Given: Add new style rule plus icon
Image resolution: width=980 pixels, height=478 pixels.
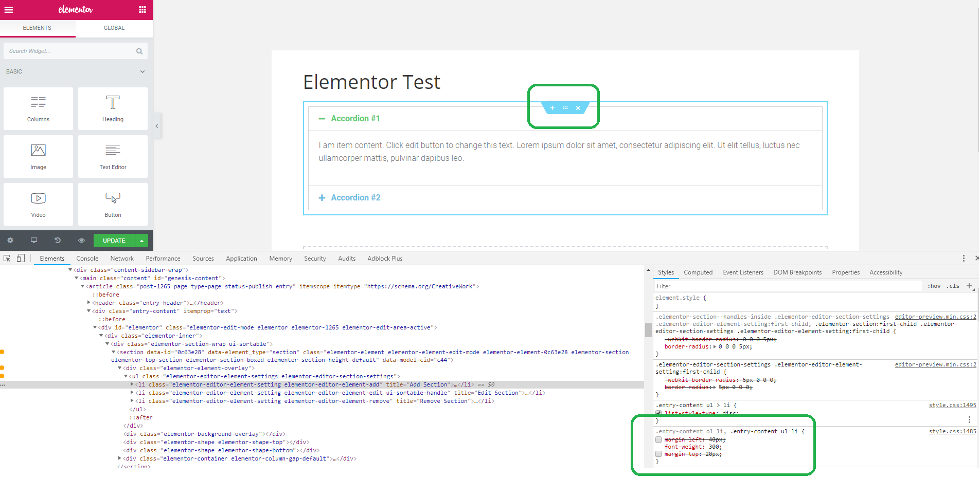Looking at the screenshot, I should pyautogui.click(x=969, y=286).
